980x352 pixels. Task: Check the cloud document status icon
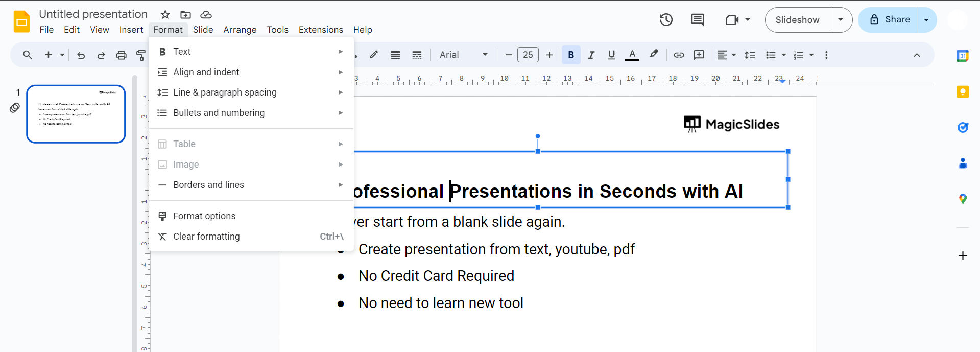[x=206, y=14]
